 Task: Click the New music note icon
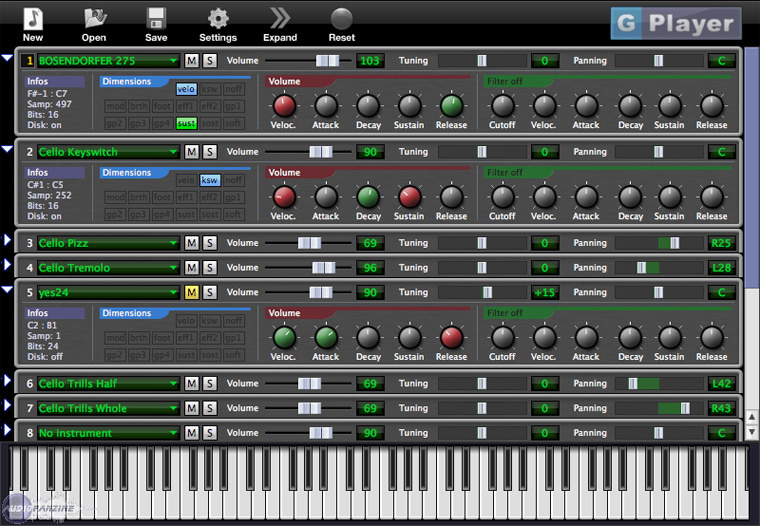tap(33, 19)
